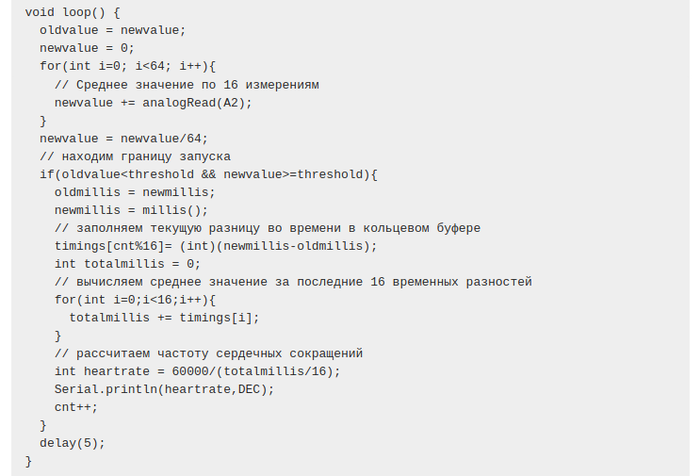Click 'oldmillis = newmillis;' line
This screenshot has height=476, width=700.
(135, 192)
